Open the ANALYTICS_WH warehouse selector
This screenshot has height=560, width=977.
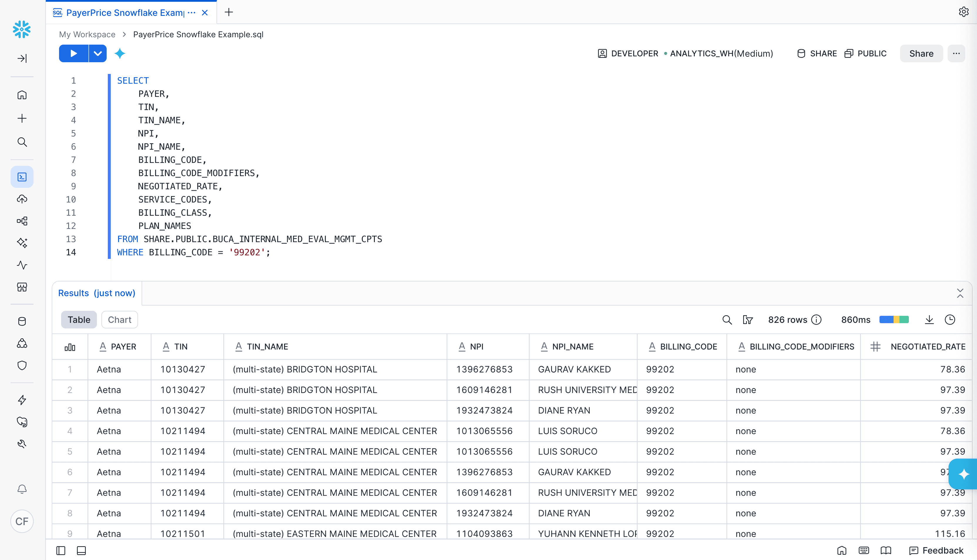pyautogui.click(x=721, y=53)
